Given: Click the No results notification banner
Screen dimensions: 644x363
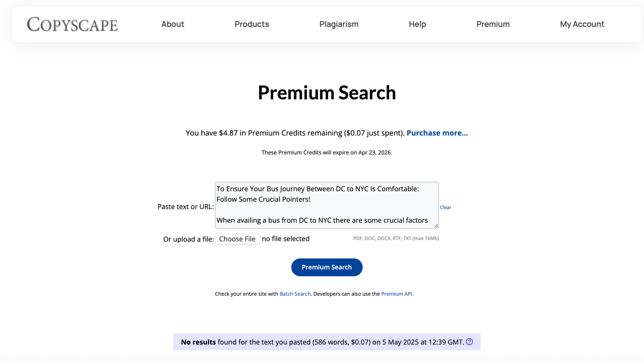Looking at the screenshot, I should (x=327, y=342).
